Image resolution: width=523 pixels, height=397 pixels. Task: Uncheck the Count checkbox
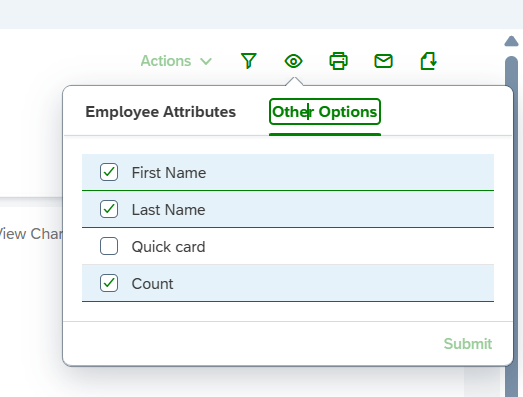click(x=109, y=283)
